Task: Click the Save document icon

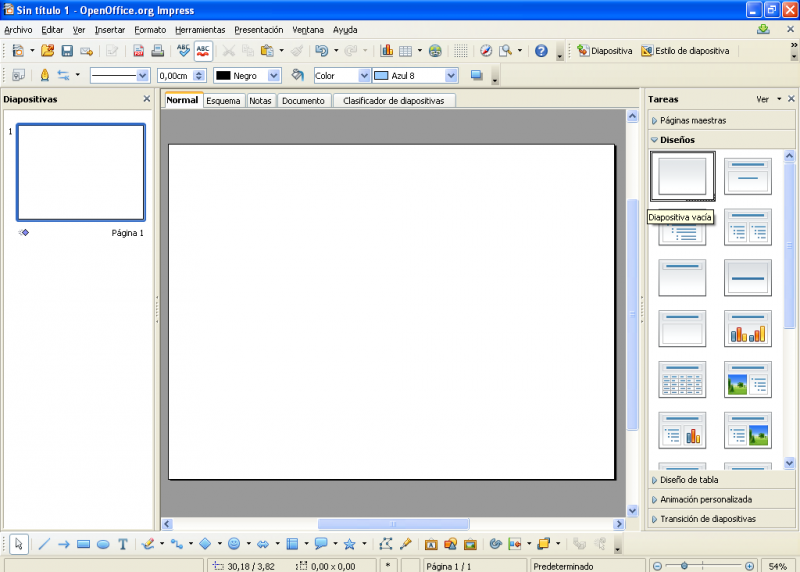Action: click(x=67, y=51)
